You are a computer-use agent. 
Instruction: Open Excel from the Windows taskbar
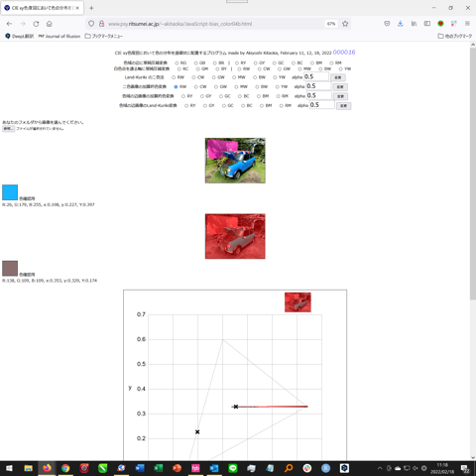pyautogui.click(x=159, y=468)
